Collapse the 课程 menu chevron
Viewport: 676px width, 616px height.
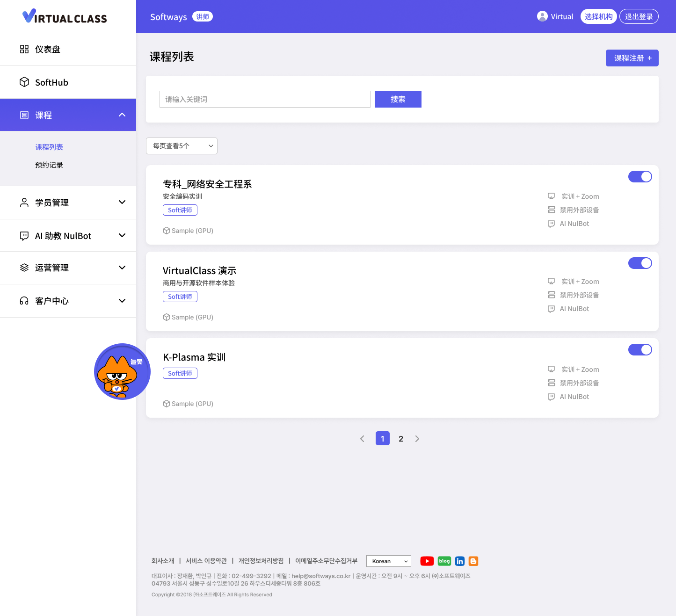[x=122, y=115]
